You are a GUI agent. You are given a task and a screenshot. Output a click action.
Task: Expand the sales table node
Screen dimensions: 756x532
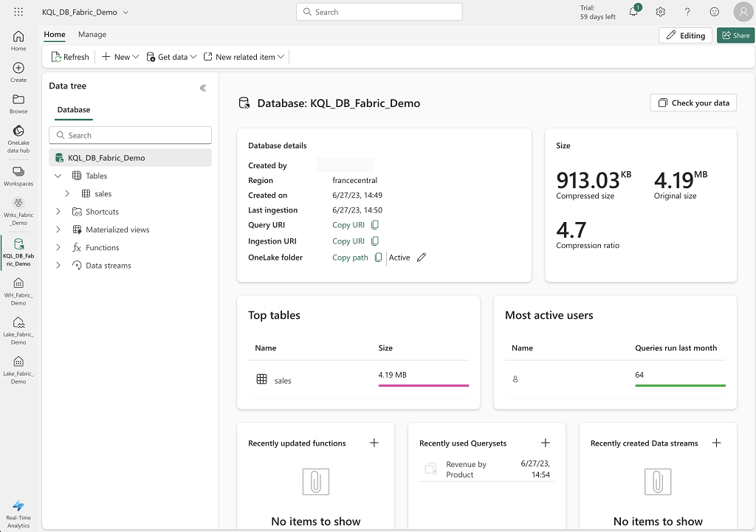pos(67,194)
